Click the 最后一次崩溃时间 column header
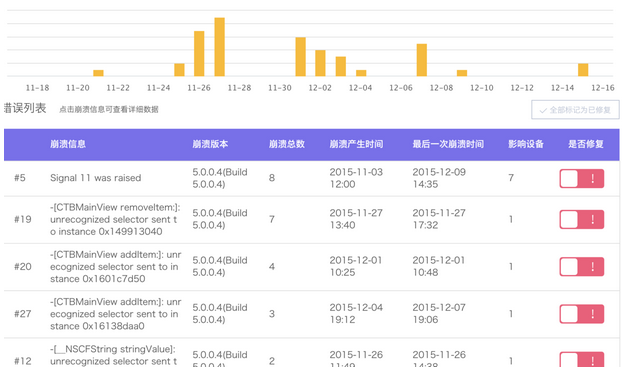This screenshot has height=378, width=622. 448,144
